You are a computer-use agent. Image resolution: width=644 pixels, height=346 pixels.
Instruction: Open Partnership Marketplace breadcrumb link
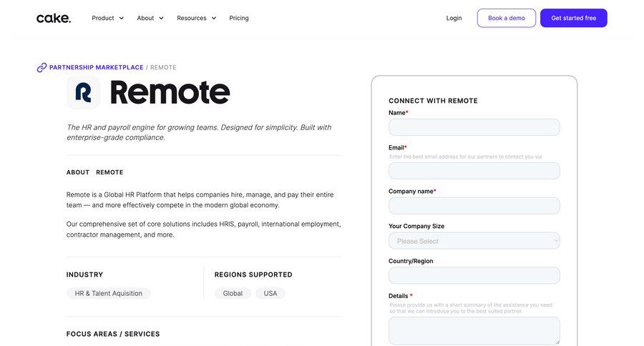(x=96, y=67)
